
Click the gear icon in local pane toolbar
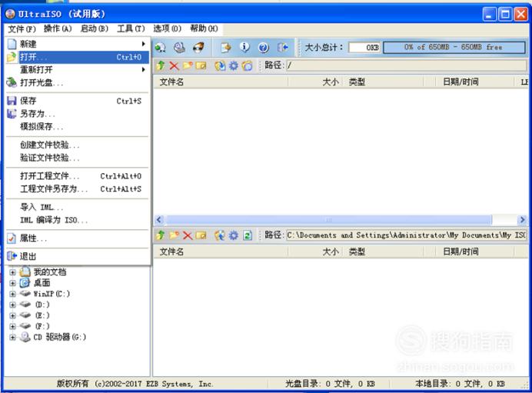234,235
